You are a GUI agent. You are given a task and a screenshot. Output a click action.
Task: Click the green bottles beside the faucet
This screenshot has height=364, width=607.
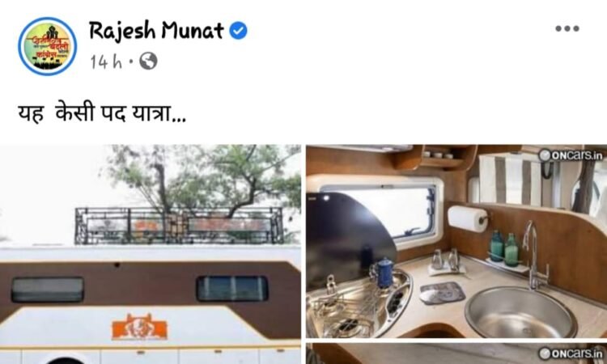pyautogui.click(x=504, y=248)
